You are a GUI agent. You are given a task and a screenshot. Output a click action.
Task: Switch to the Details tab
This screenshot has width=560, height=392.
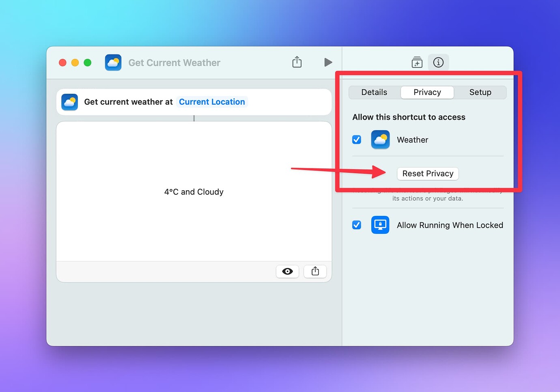tap(374, 93)
